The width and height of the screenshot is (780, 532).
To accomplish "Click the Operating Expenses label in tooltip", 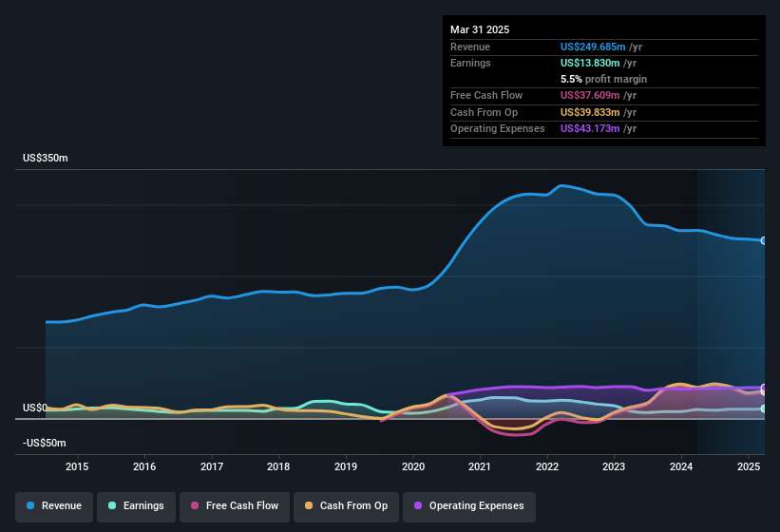I will (498, 129).
